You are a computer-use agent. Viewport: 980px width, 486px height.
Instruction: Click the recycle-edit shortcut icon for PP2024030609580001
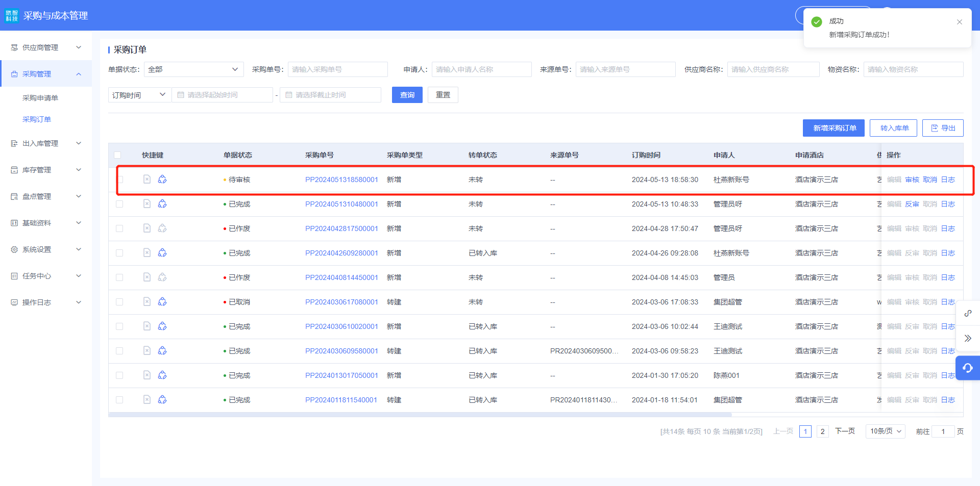coord(162,350)
